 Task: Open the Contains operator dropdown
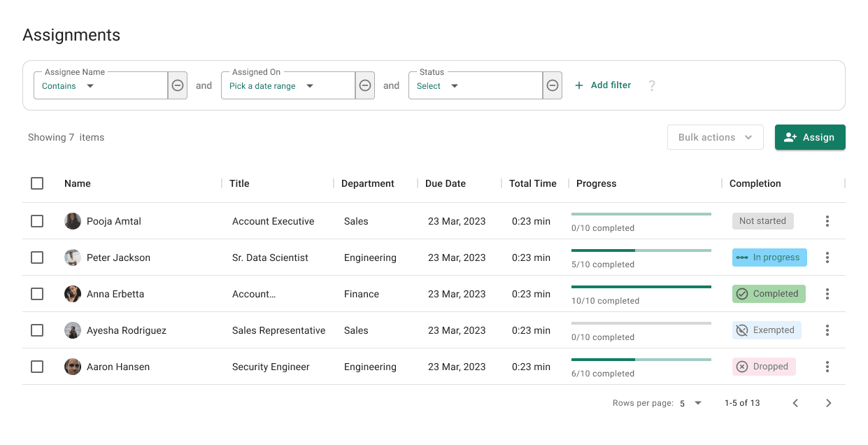[69, 86]
